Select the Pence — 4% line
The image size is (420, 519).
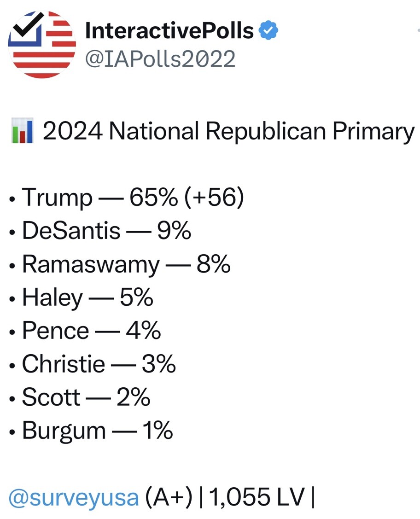click(85, 330)
